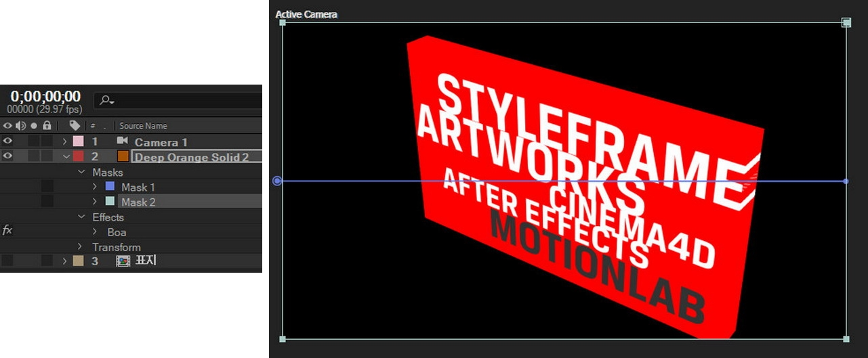Click the composition icon of layer 표지
This screenshot has height=358, width=868.
pyautogui.click(x=123, y=261)
